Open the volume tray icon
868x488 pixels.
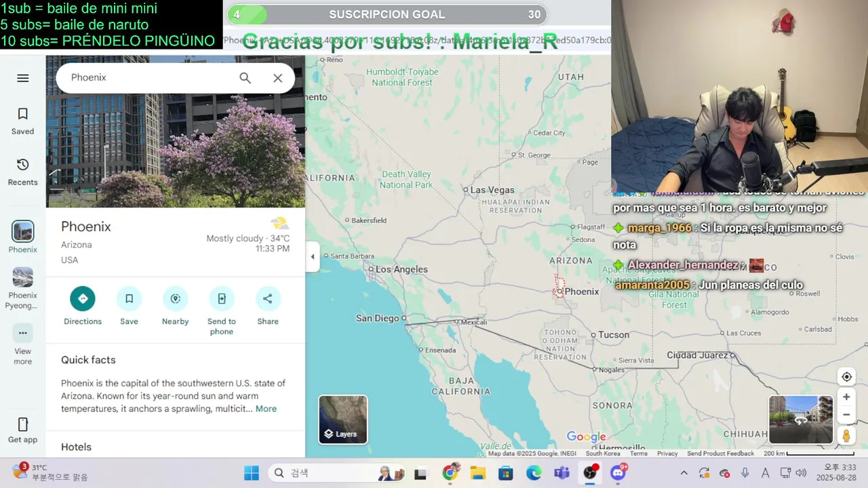(x=801, y=473)
